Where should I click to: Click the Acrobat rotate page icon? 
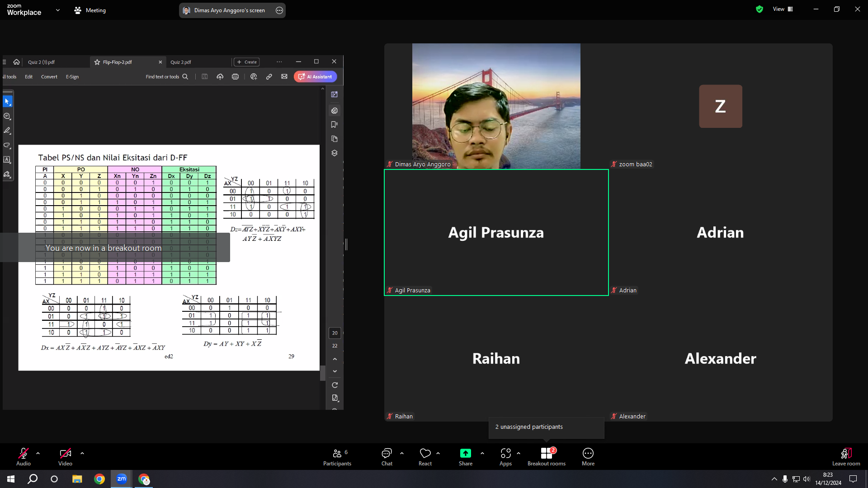335,385
